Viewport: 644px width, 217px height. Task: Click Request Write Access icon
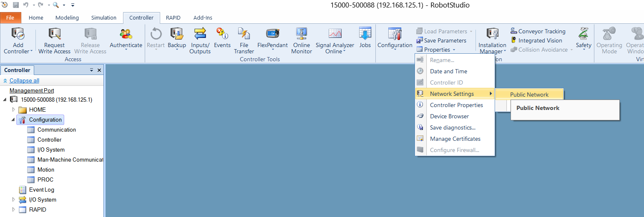pos(54,34)
